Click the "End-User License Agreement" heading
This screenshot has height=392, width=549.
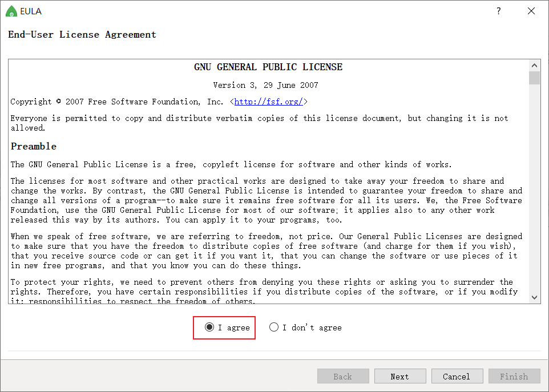[x=82, y=35]
